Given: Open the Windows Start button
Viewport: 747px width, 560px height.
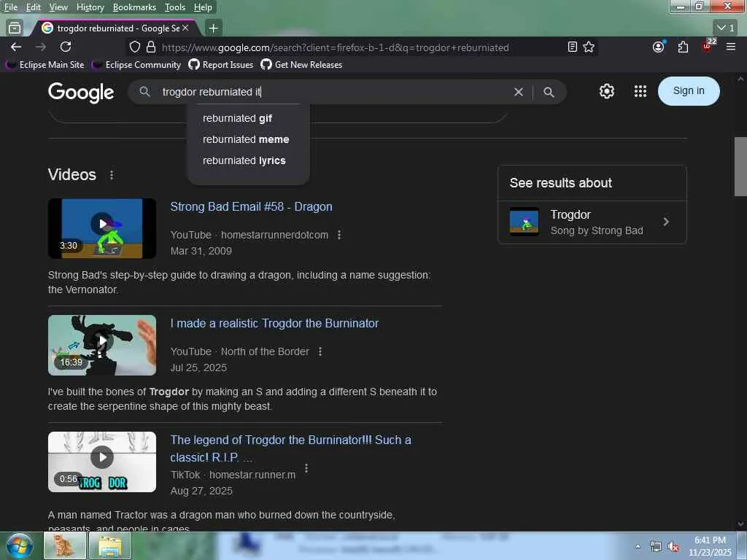Looking at the screenshot, I should pyautogui.click(x=19, y=546).
